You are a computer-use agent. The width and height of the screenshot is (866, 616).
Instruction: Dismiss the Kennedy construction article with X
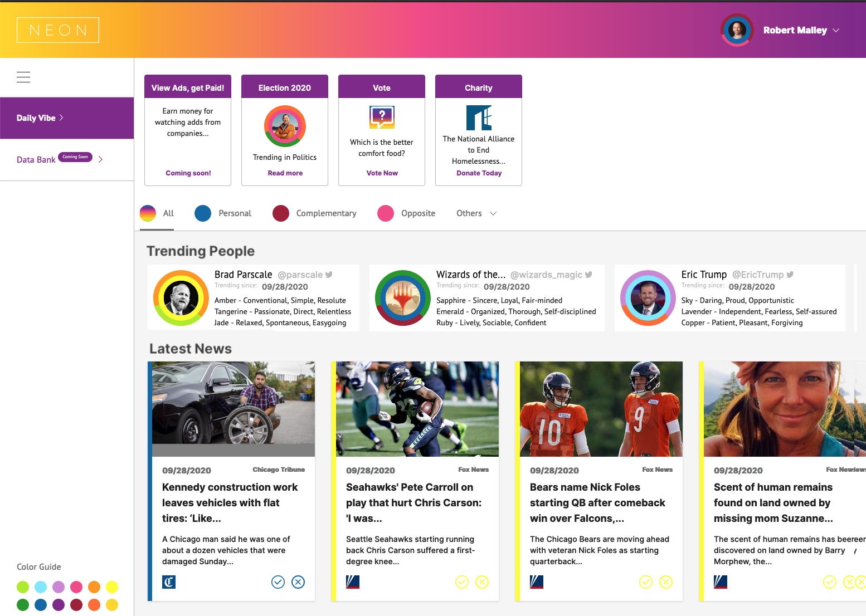click(x=298, y=582)
